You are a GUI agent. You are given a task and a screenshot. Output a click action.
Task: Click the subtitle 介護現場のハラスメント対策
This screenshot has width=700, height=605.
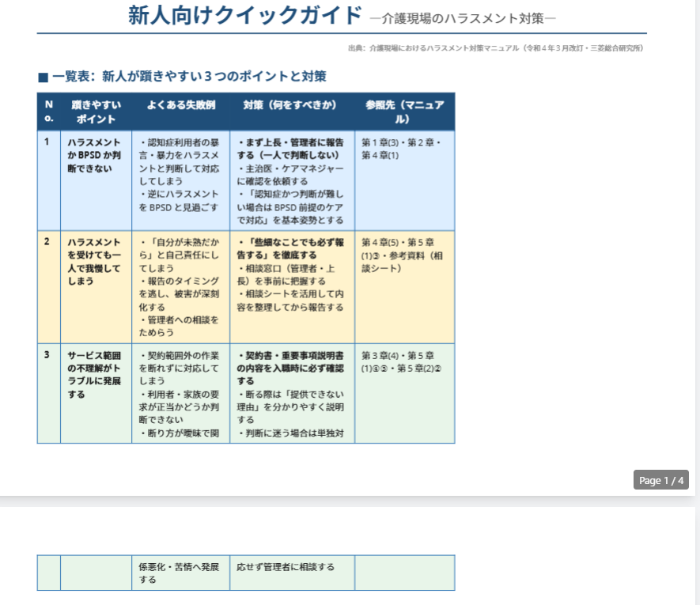tap(463, 18)
